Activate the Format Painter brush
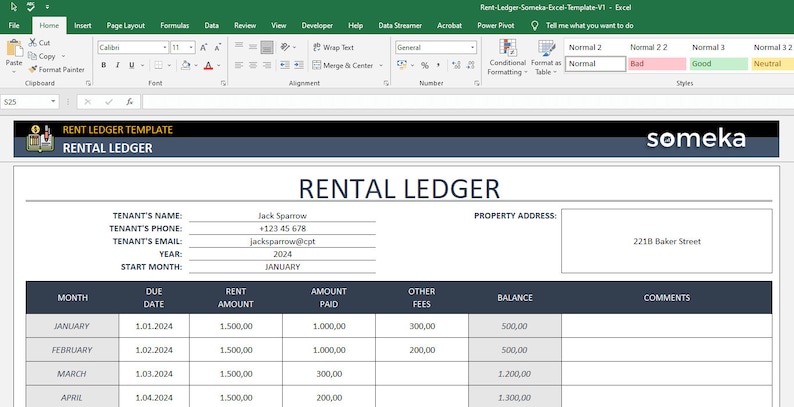Screen dimensions: 794x407 (32, 69)
